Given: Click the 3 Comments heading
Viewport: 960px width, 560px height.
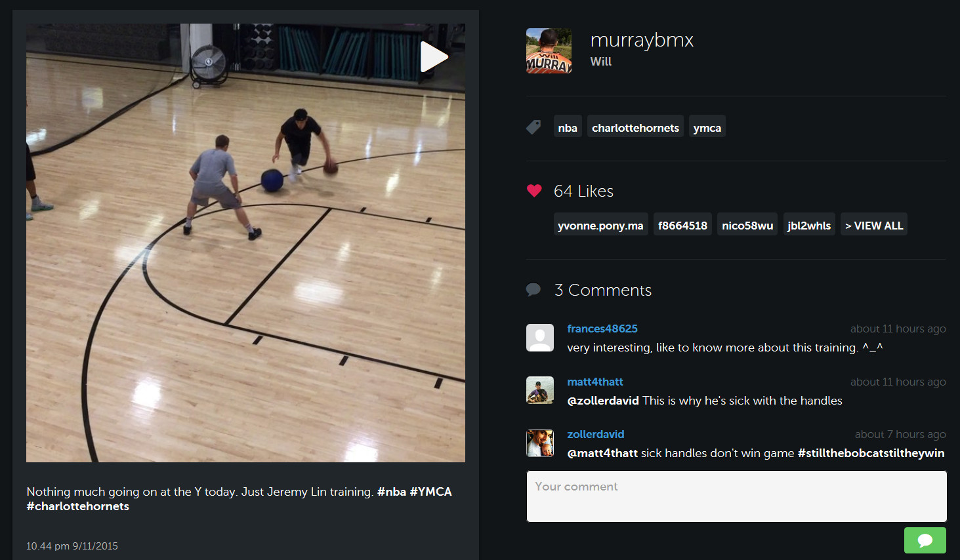Looking at the screenshot, I should click(603, 290).
